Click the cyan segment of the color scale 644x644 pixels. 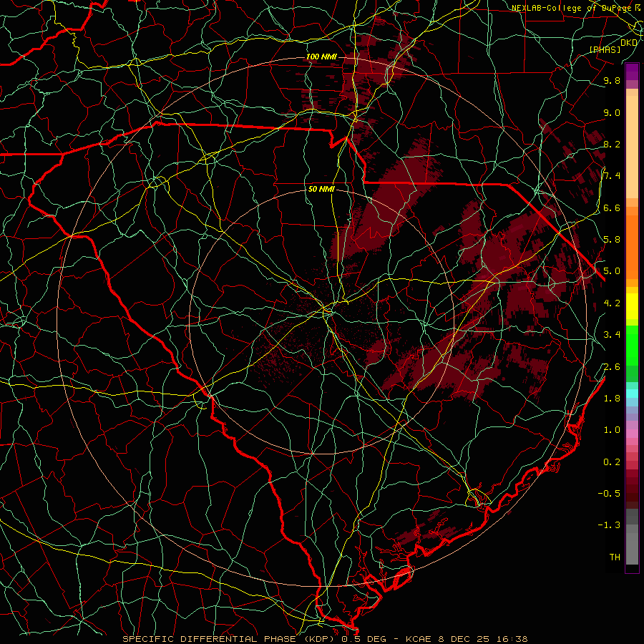(x=632, y=393)
